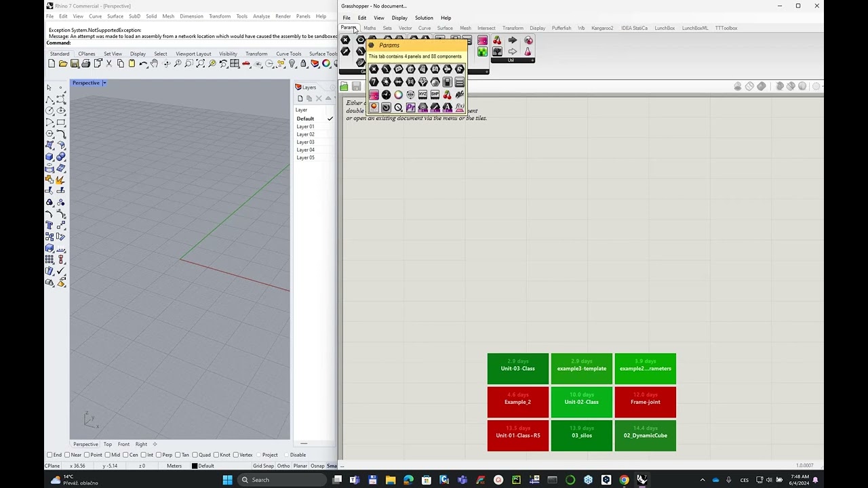
Task: Click the purple Pr component in Params popup
Action: click(x=411, y=107)
